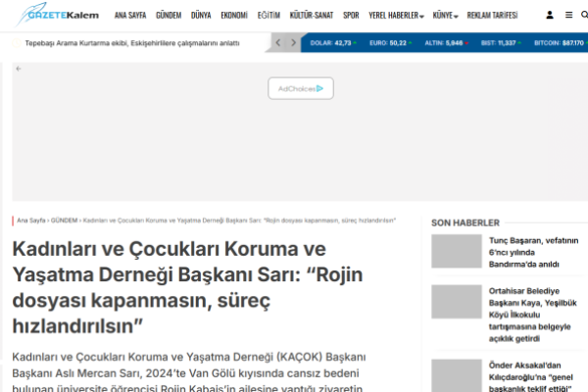Open Tunç Başaran news thumbnail
This screenshot has width=588, height=392.
457,251
